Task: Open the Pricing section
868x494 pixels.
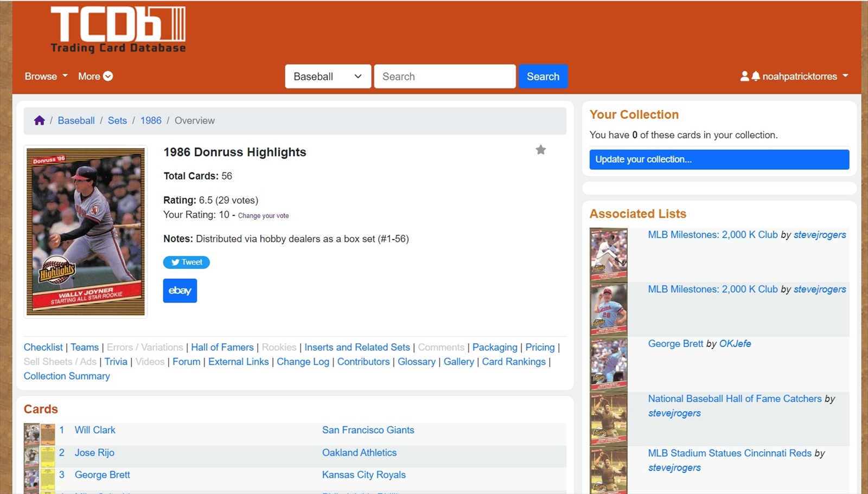Action: pos(540,347)
